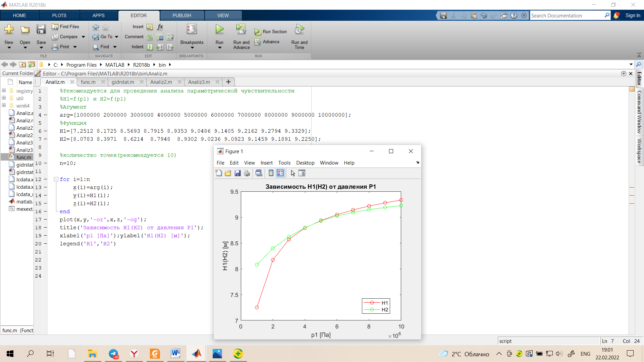Click Run and Advance icon

(x=241, y=29)
